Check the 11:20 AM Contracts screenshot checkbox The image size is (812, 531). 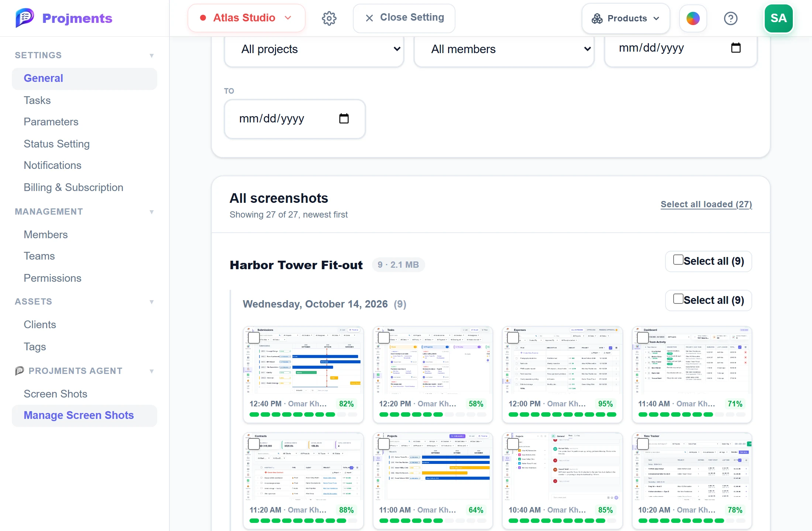pyautogui.click(x=254, y=444)
